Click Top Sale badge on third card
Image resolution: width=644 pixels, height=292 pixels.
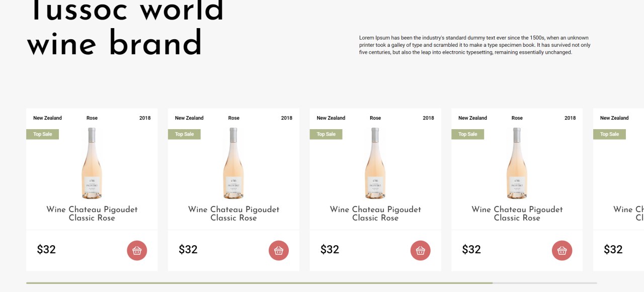[x=326, y=134]
